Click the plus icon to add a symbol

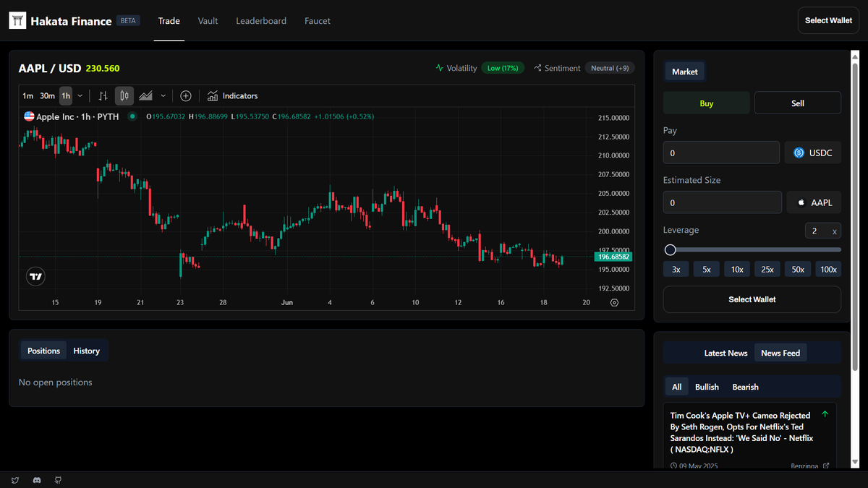[x=186, y=95]
